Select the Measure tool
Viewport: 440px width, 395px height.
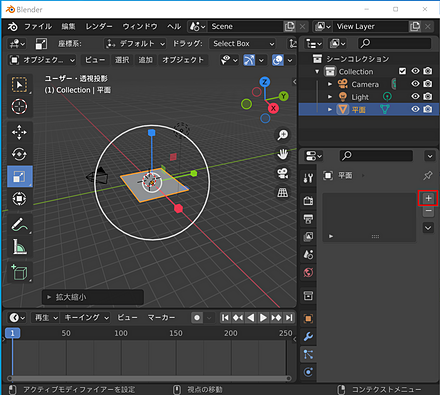20,247
